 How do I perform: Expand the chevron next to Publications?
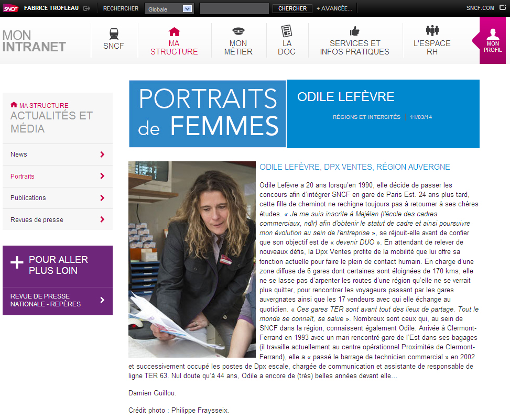click(102, 198)
